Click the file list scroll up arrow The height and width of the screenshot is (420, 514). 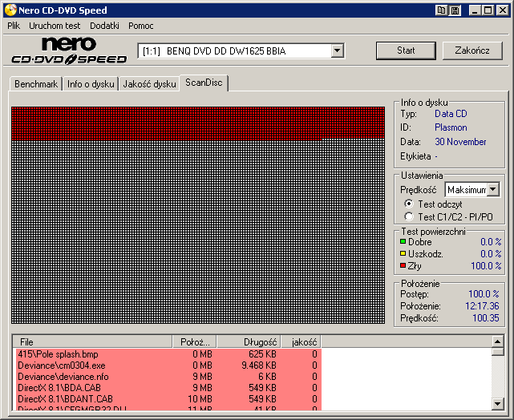tap(498, 341)
